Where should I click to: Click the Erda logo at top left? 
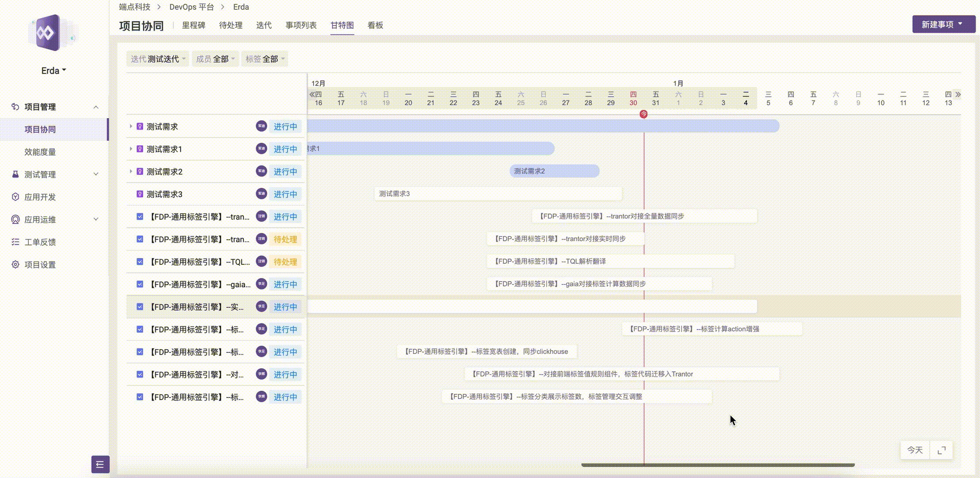(49, 33)
